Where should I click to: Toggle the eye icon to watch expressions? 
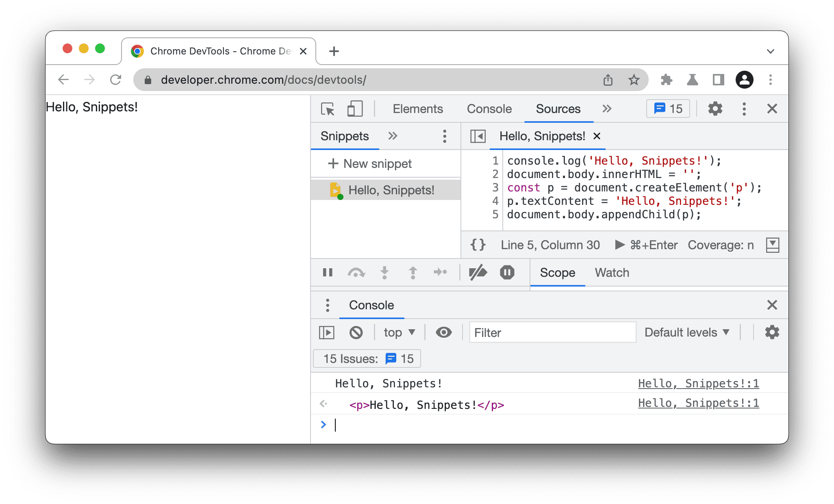[444, 332]
